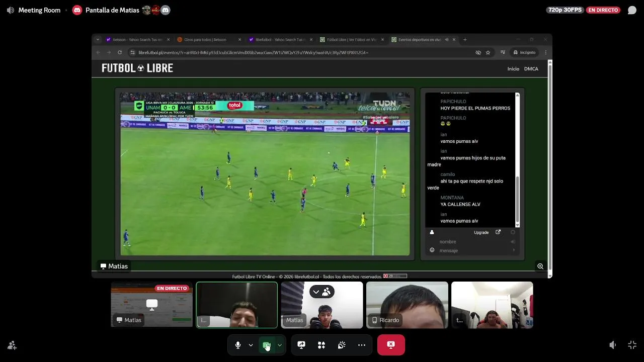
Task: Reload the librefutbol page
Action: (120, 52)
